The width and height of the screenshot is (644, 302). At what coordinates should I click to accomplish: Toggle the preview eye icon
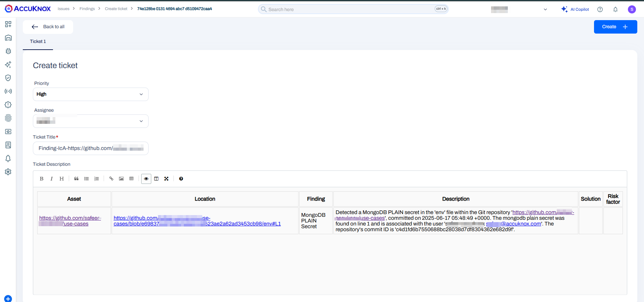click(x=146, y=179)
